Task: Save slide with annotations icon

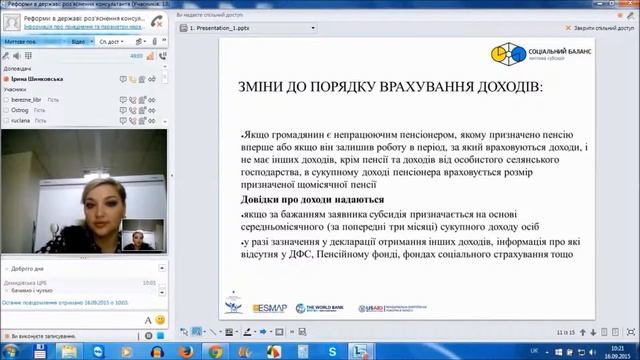Action: [302, 332]
